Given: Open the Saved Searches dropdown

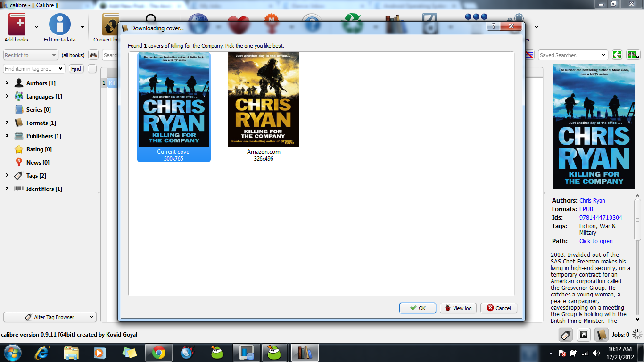Looking at the screenshot, I should coord(573,55).
